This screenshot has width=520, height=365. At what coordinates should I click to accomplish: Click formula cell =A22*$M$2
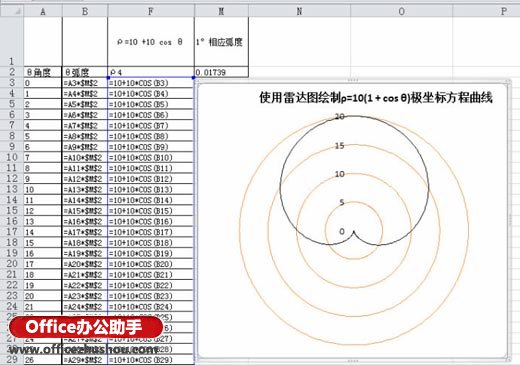click(x=85, y=285)
